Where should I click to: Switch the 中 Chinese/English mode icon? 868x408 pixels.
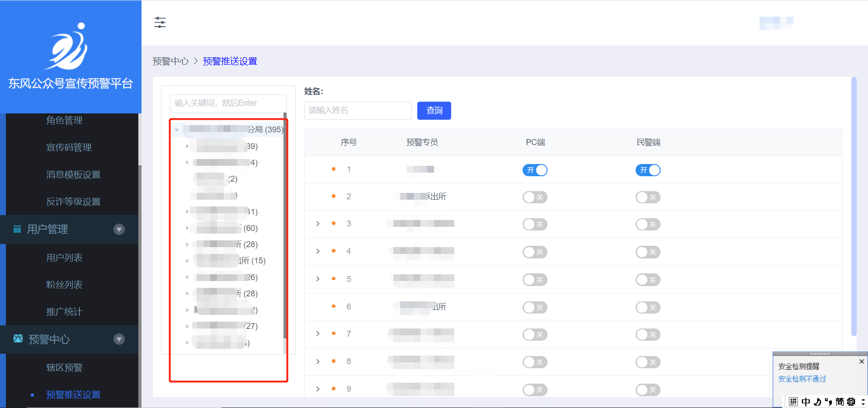pos(806,402)
